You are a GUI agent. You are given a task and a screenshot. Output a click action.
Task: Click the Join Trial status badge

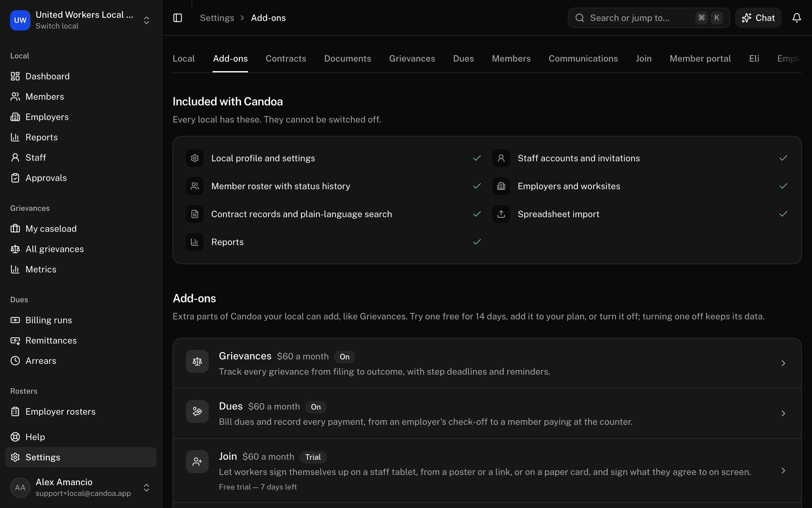coord(313,457)
